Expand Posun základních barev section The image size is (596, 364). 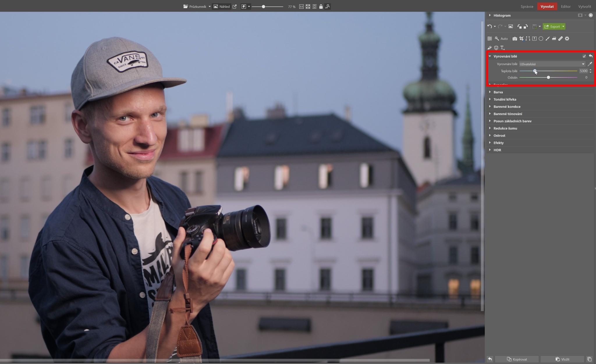490,121
